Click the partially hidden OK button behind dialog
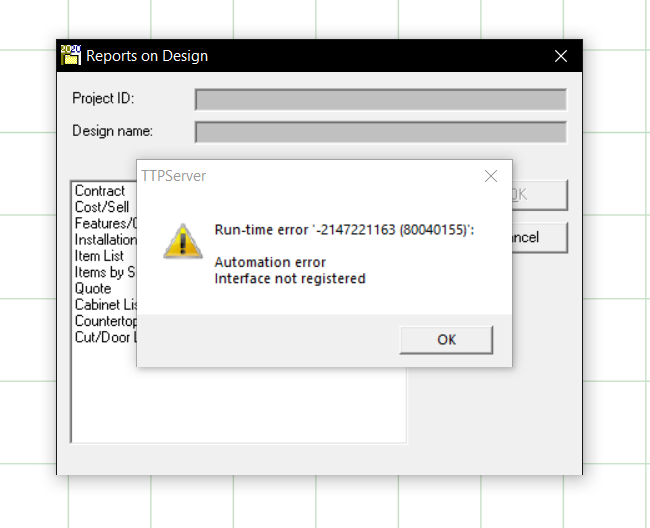 [x=540, y=195]
